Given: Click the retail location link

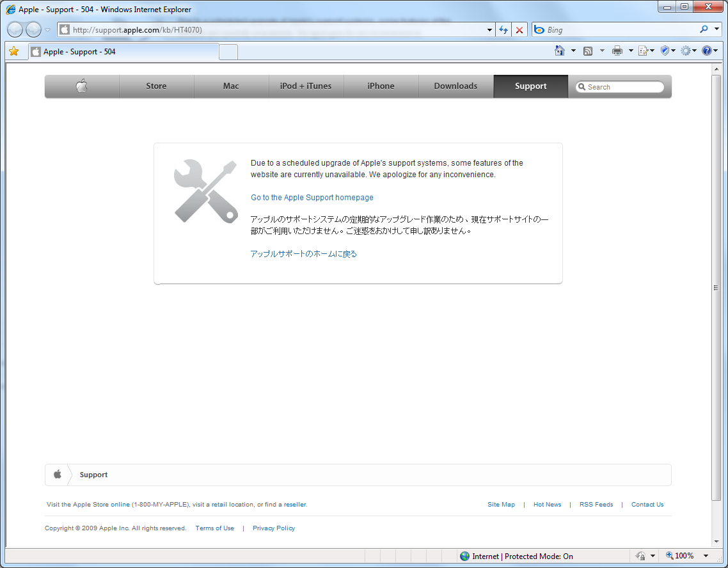Looking at the screenshot, I should pyautogui.click(x=219, y=505).
